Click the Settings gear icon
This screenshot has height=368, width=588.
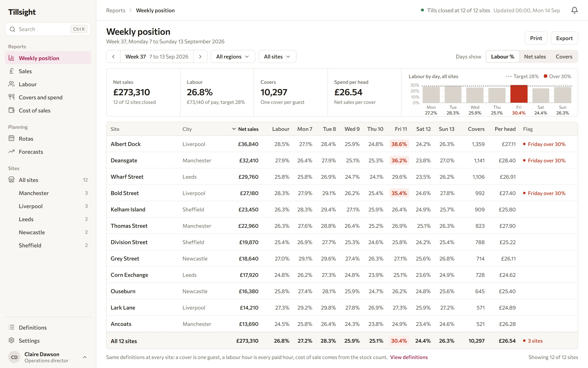click(11, 340)
